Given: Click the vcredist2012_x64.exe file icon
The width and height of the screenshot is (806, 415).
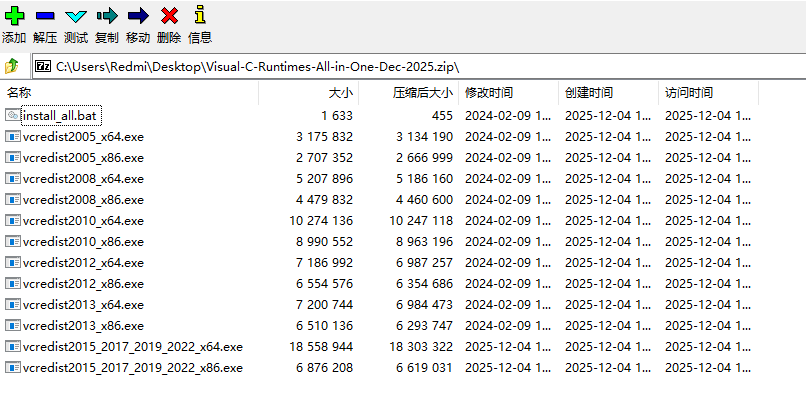Looking at the screenshot, I should click(x=13, y=262).
